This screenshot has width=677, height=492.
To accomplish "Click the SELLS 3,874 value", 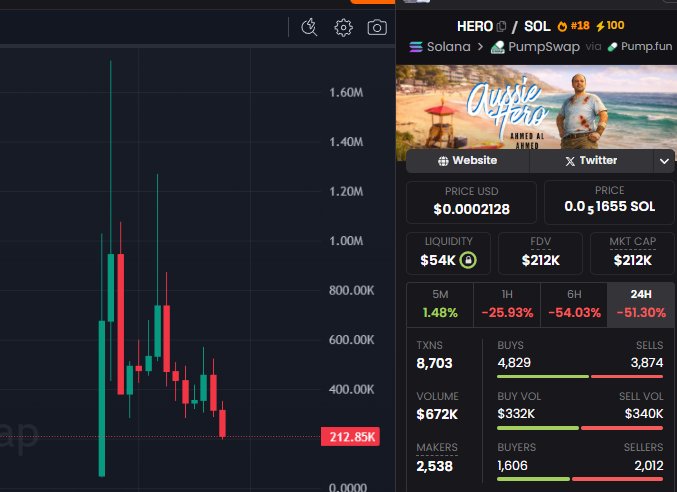I will pos(647,363).
